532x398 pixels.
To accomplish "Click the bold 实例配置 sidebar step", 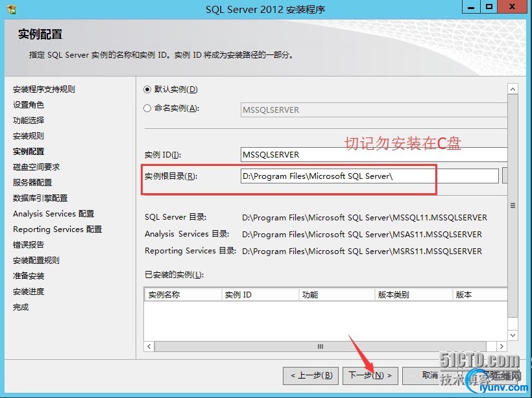I will [x=29, y=152].
